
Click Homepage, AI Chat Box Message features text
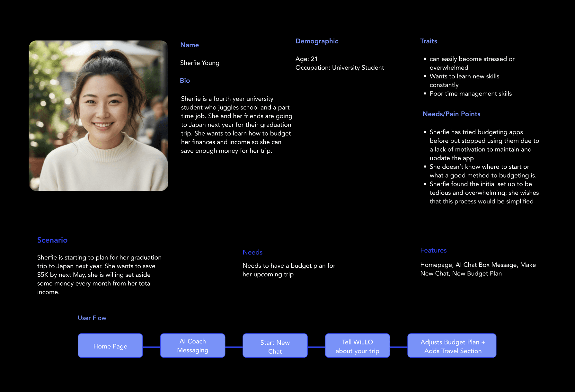point(478,269)
